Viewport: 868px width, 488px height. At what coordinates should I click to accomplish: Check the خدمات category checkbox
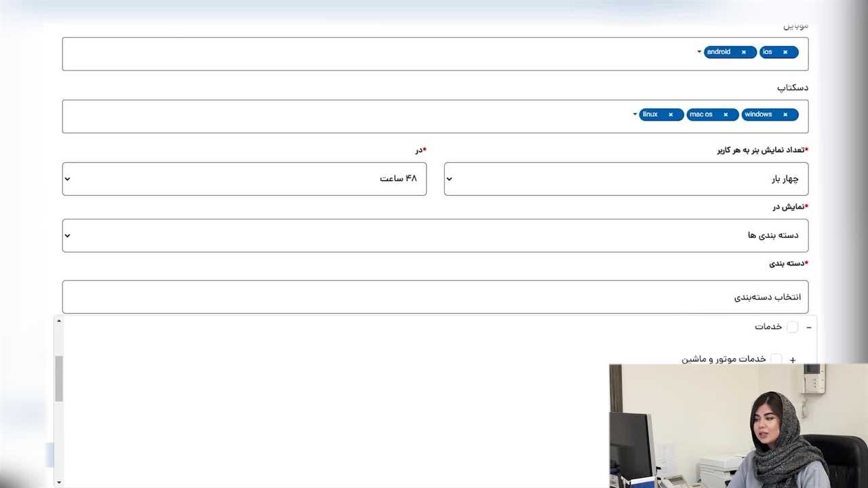792,327
